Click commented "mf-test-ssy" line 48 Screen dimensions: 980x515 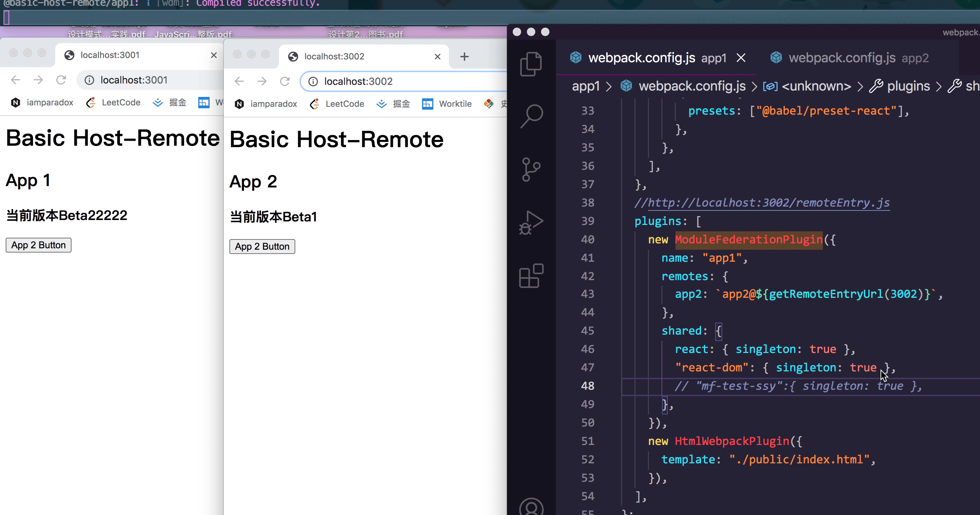tap(798, 386)
